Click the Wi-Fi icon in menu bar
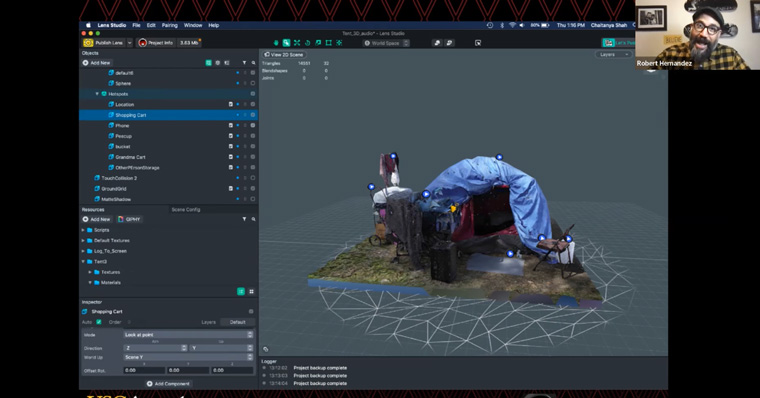Screen dimensions: 760x398 point(512,25)
